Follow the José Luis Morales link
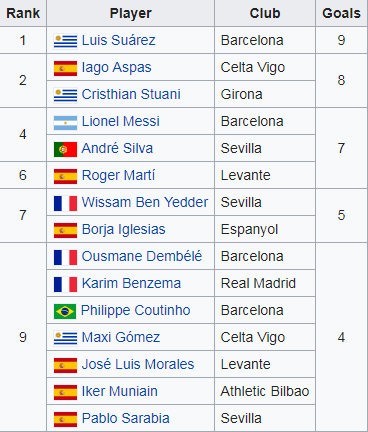This screenshot has width=368, height=432. pyautogui.click(x=138, y=364)
